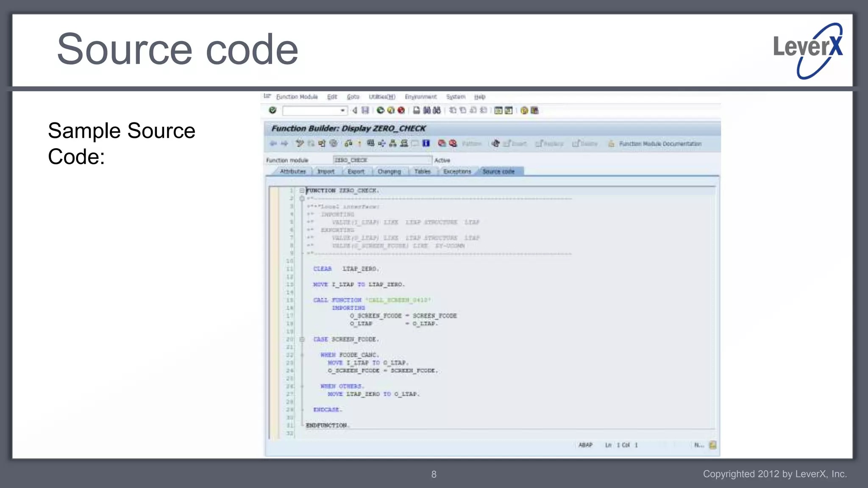This screenshot has height=488, width=868.
Task: Click the Pattern button
Action: tap(472, 144)
